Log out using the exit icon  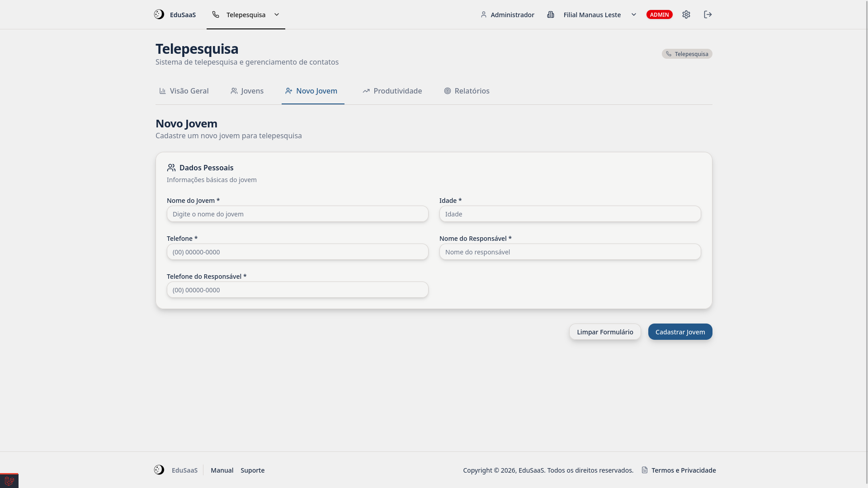click(708, 14)
